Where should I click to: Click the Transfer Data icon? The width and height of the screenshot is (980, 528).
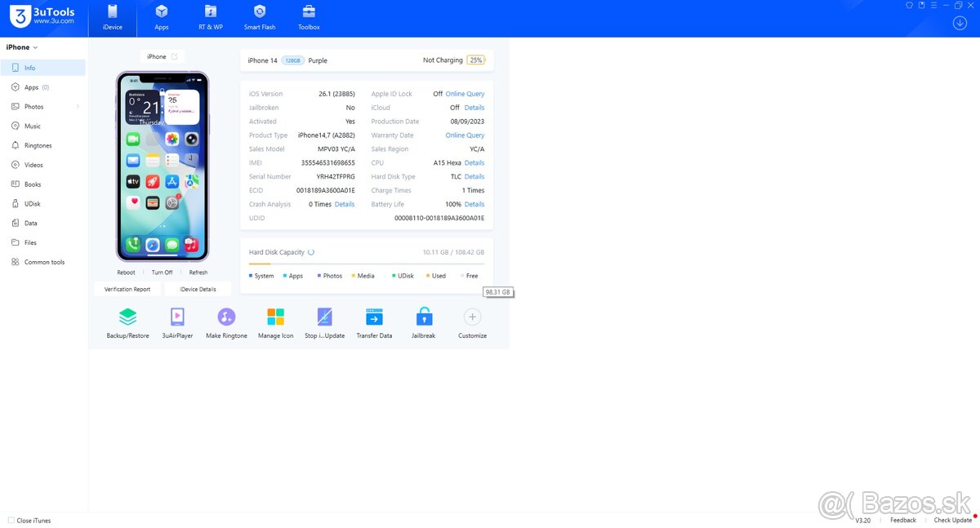tap(374, 317)
